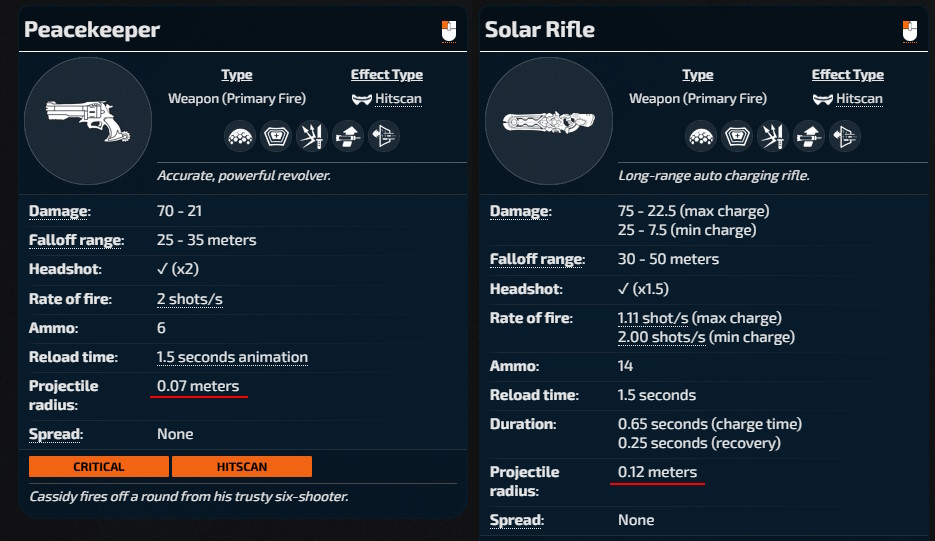Click the deflect blade icon in the Peacekeeper card
Screen dimensions: 935x541
pyautogui.click(x=312, y=137)
